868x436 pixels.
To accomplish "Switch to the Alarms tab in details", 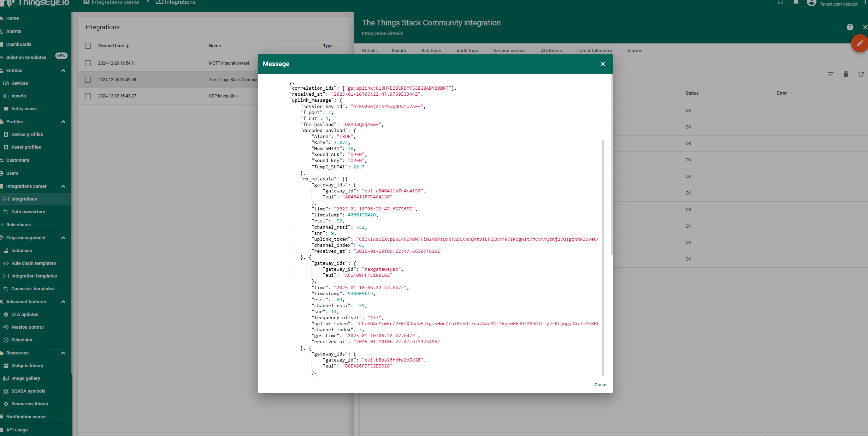I will (634, 51).
